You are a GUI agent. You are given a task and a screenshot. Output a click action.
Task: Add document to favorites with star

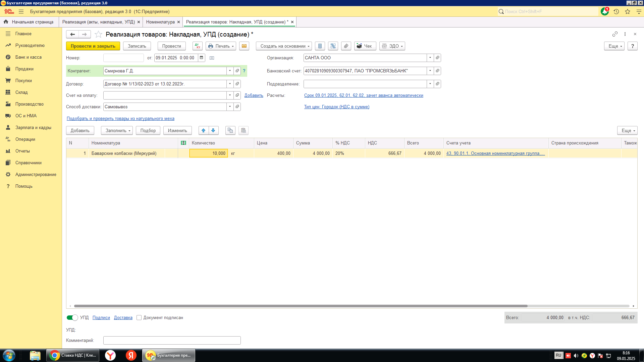(98, 34)
